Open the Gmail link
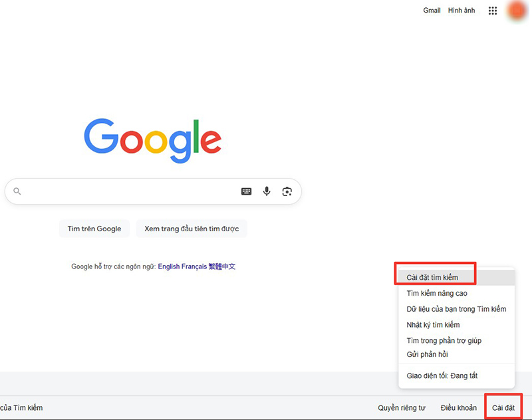 [x=432, y=11]
